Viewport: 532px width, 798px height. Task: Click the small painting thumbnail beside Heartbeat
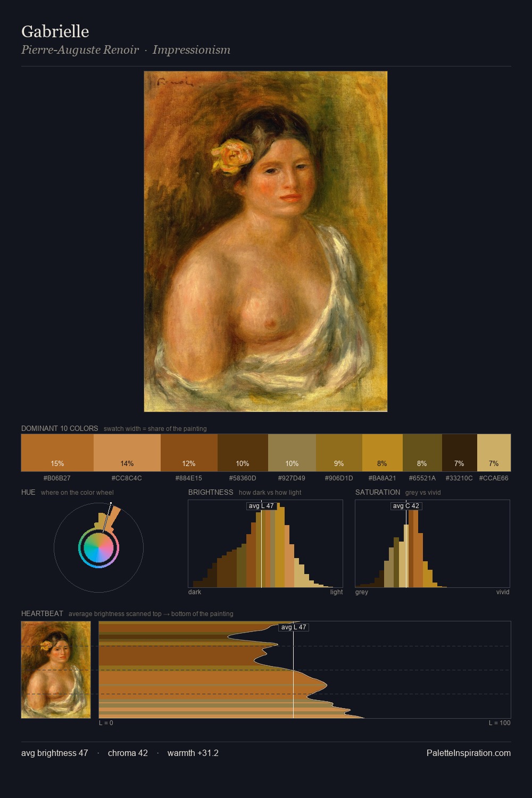pos(56,670)
